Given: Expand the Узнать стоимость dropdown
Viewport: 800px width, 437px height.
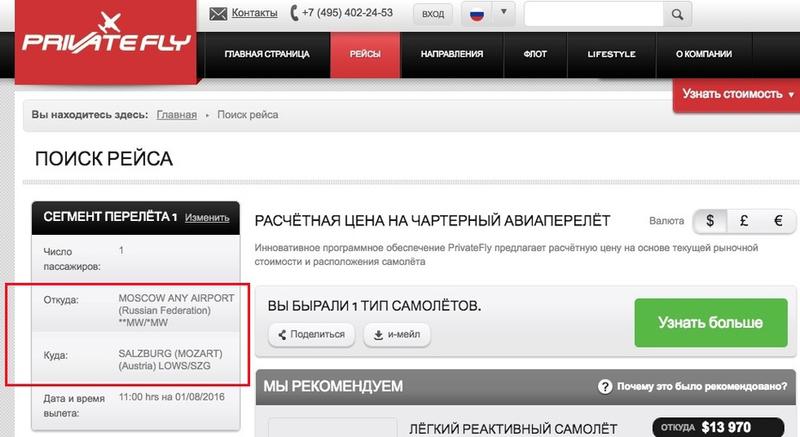Looking at the screenshot, I should [x=791, y=94].
